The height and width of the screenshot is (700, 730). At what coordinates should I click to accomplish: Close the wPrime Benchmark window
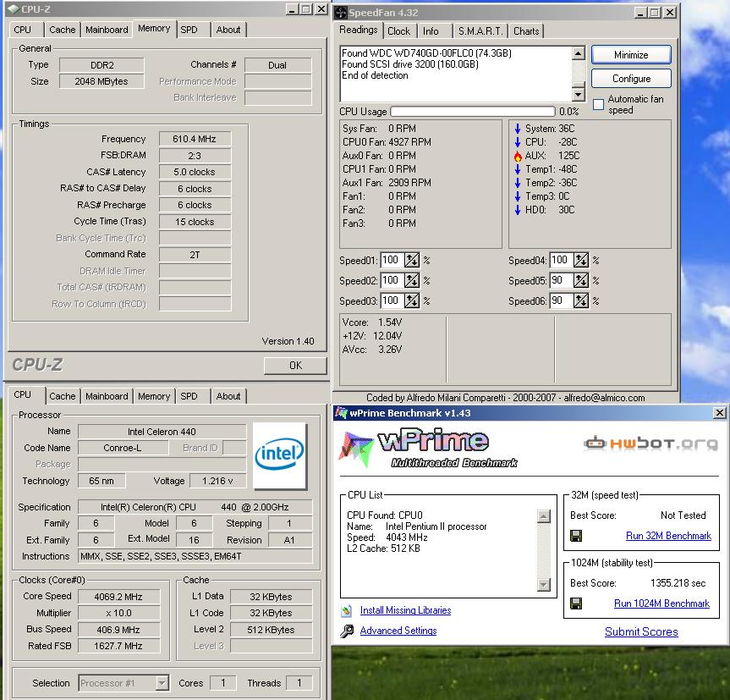(x=719, y=413)
